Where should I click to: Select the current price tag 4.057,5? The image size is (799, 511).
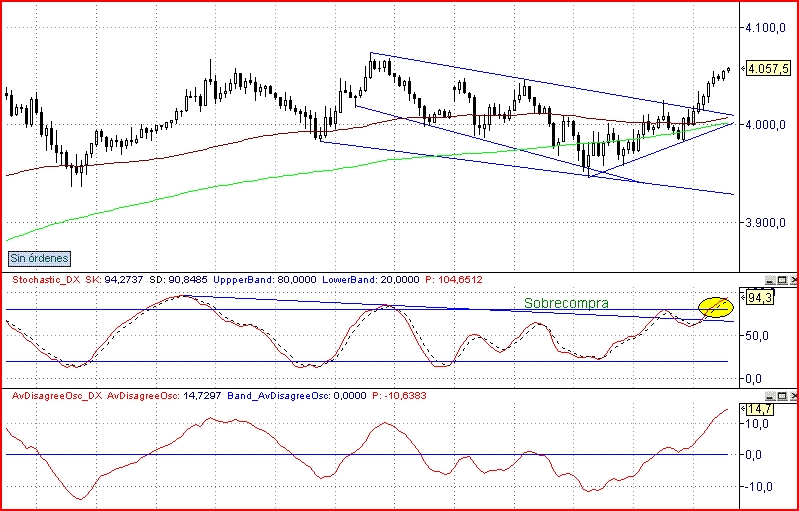pos(768,68)
